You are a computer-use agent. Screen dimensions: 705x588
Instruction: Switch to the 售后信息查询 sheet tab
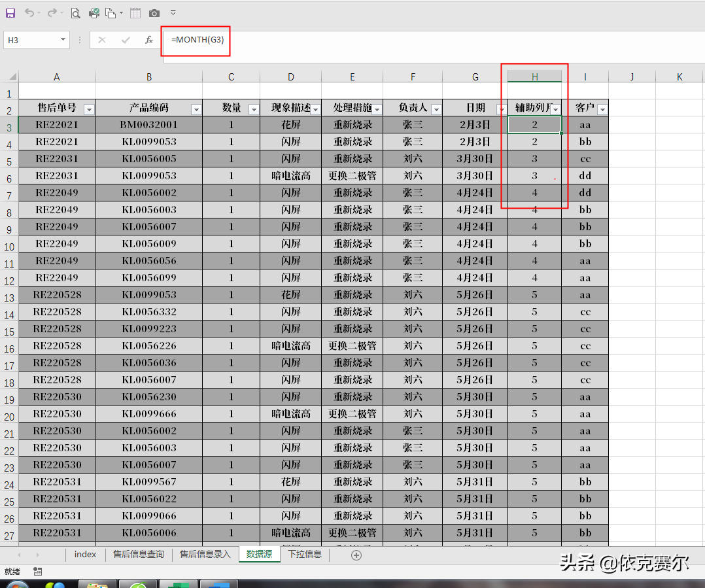click(139, 554)
